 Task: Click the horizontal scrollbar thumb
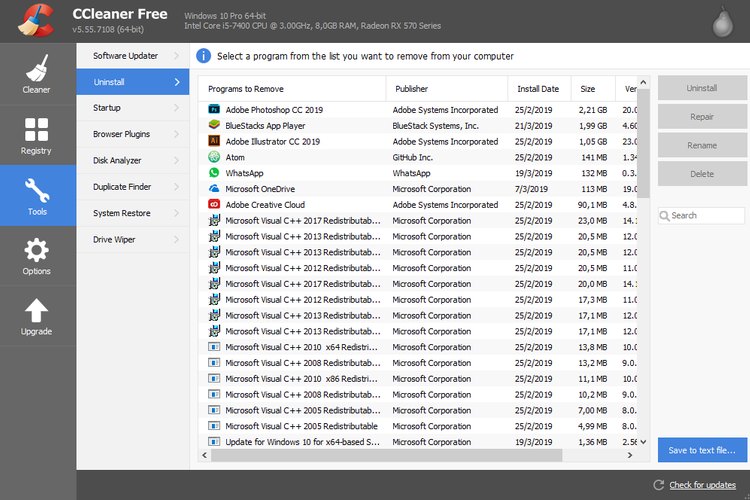[386, 455]
